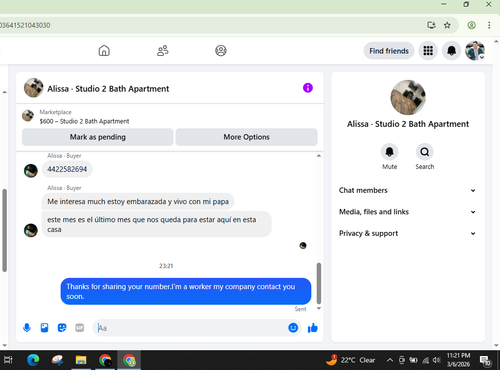Open active Chrome window on taskbar
This screenshot has height=370, width=500.
click(x=129, y=360)
